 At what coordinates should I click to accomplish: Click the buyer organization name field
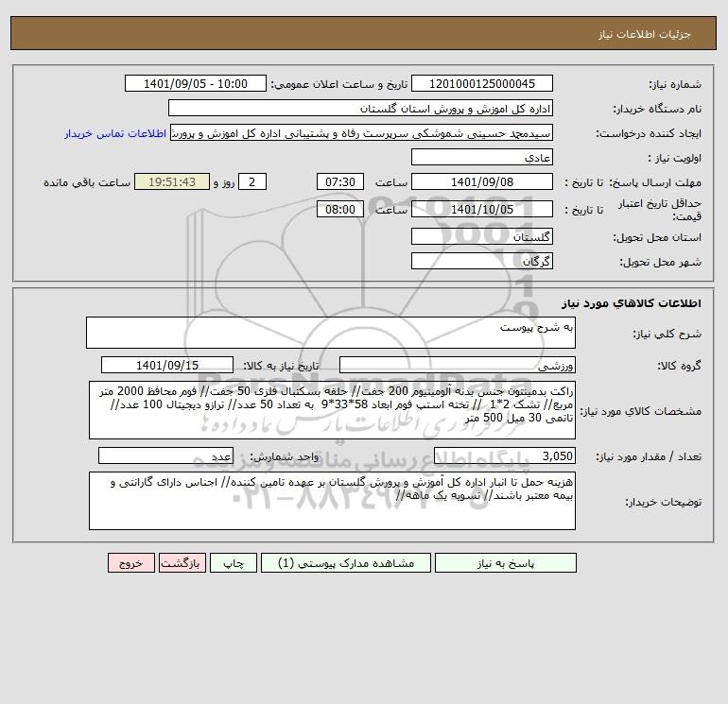point(360,108)
